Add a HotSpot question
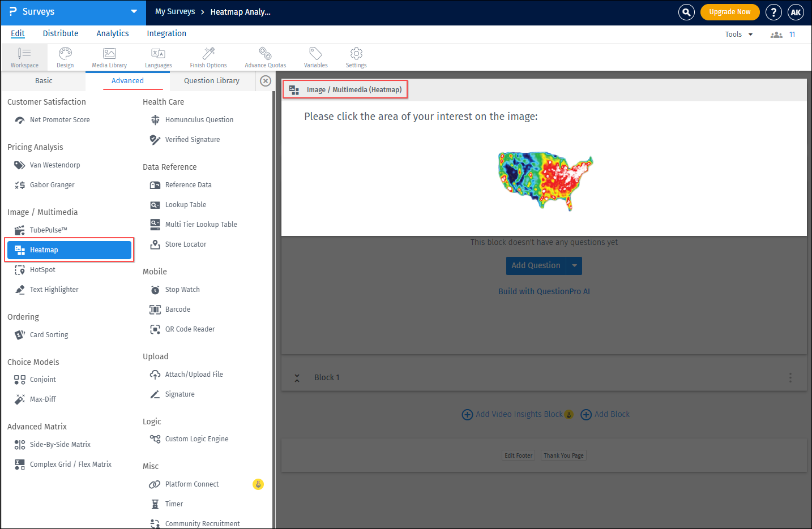The width and height of the screenshot is (812, 529). click(x=35, y=270)
